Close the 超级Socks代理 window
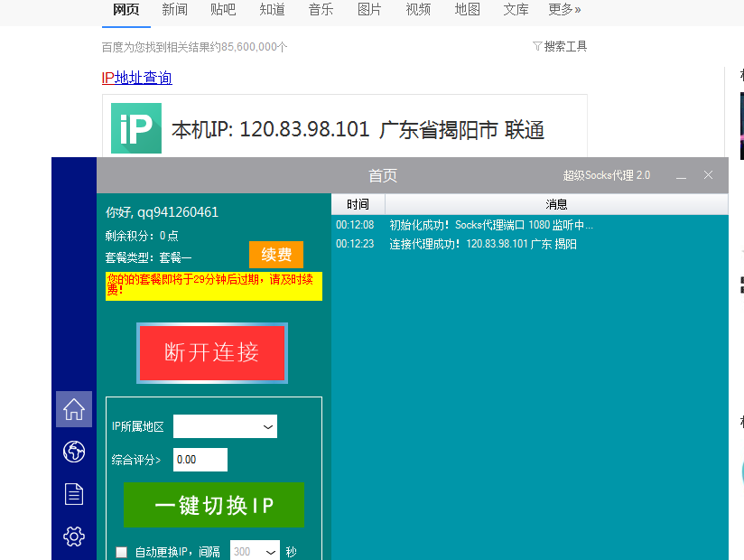The width and height of the screenshot is (744, 560). tap(709, 175)
